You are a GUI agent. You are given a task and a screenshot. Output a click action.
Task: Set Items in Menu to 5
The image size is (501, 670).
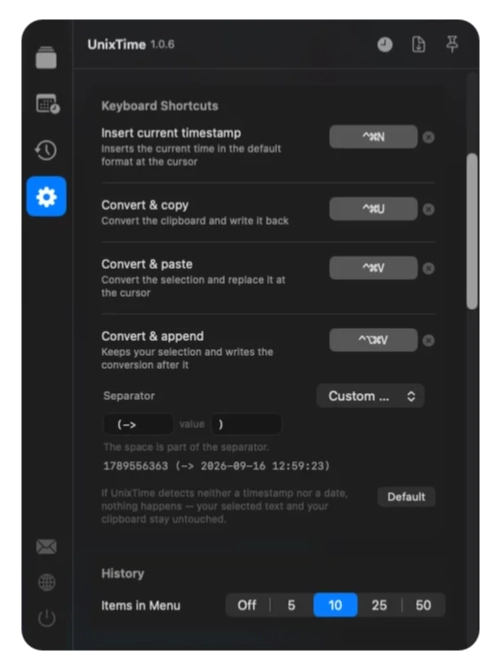(292, 605)
